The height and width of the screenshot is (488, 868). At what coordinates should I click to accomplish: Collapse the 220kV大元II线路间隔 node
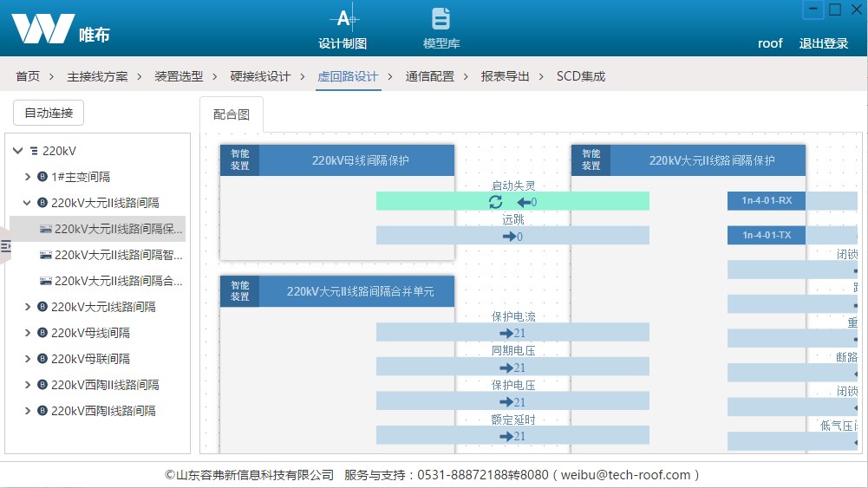(x=28, y=203)
